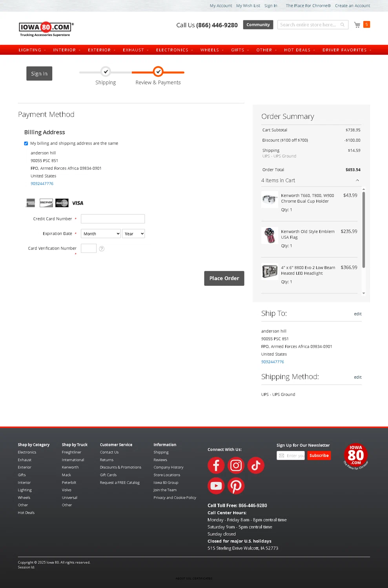Click the Subscribe newsletter button
Image resolution: width=388 pixels, height=588 pixels.
tap(319, 456)
